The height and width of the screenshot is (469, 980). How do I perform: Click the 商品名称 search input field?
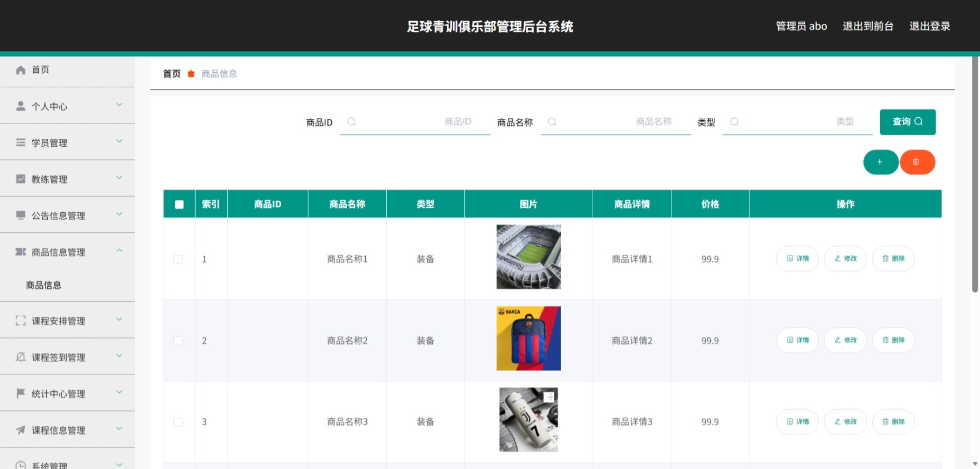pyautogui.click(x=616, y=122)
